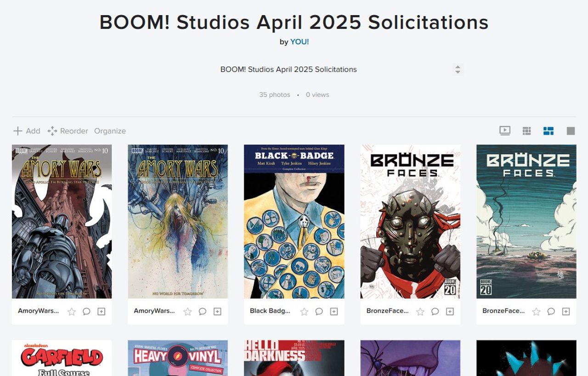The height and width of the screenshot is (376, 588).
Task: Open the Heavy Vinyl cover thumbnail
Action: [178, 358]
